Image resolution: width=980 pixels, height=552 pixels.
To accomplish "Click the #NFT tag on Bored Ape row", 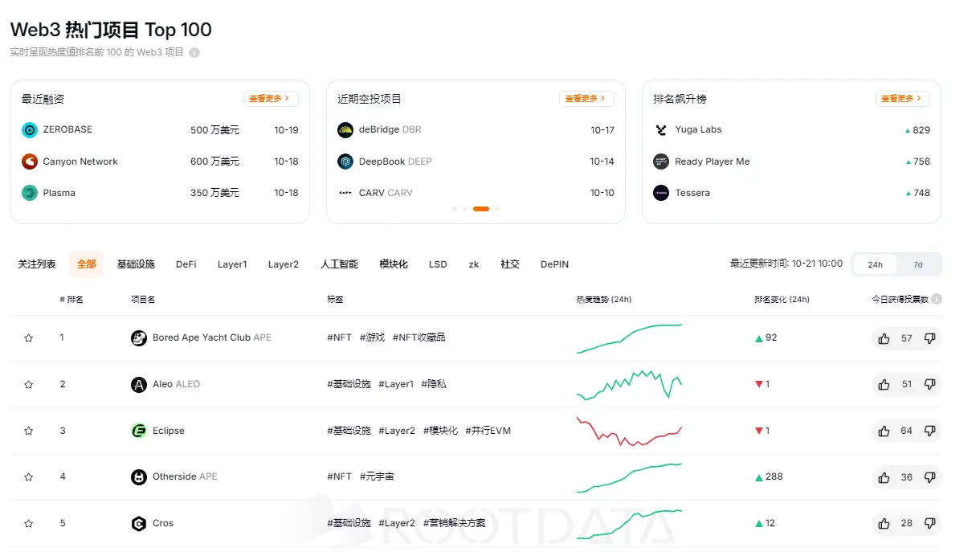I will [339, 337].
